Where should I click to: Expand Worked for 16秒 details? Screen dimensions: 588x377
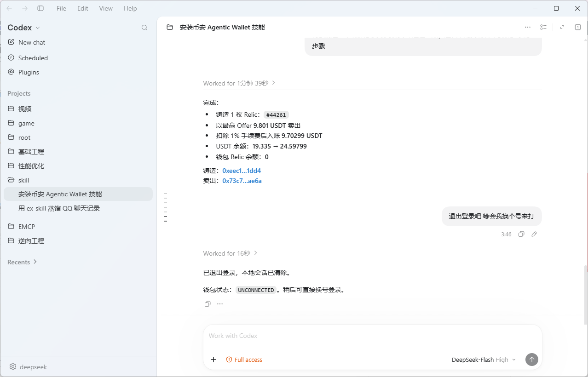coord(231,253)
